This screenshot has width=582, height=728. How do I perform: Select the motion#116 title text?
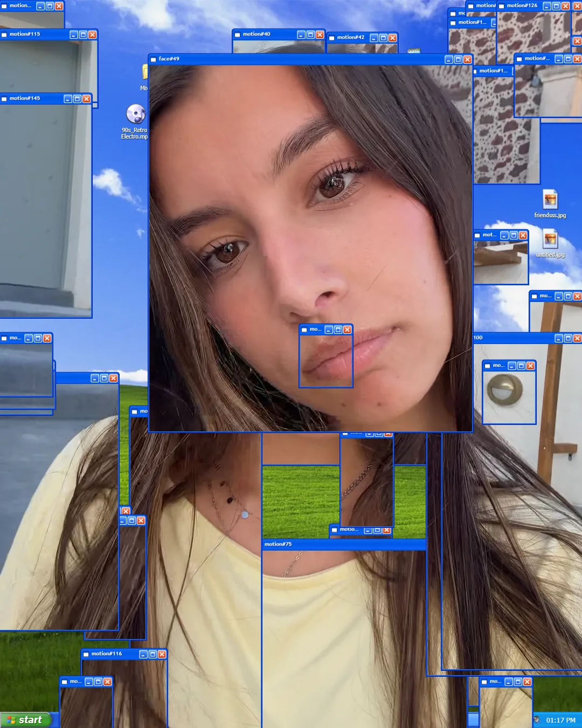(107, 654)
